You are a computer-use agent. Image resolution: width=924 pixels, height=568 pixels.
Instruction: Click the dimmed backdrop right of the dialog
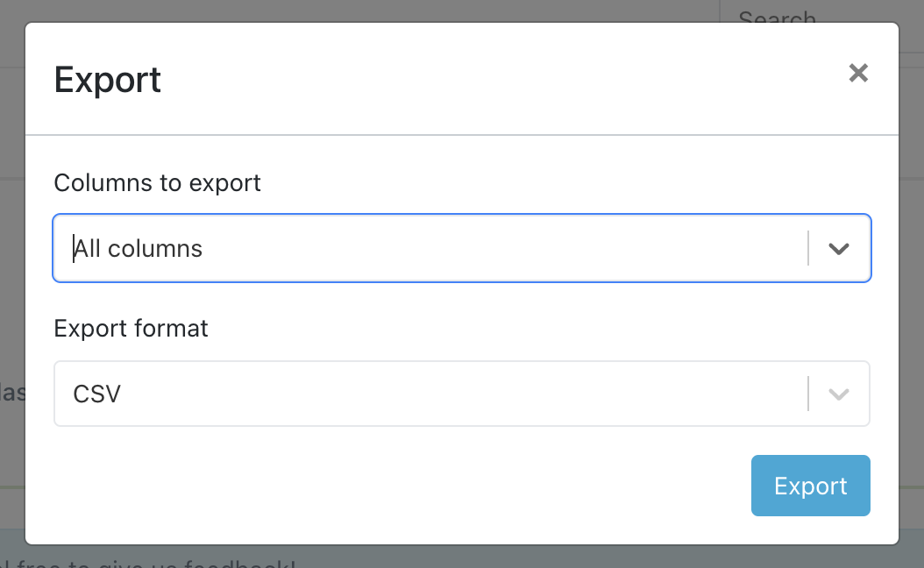coord(912,263)
